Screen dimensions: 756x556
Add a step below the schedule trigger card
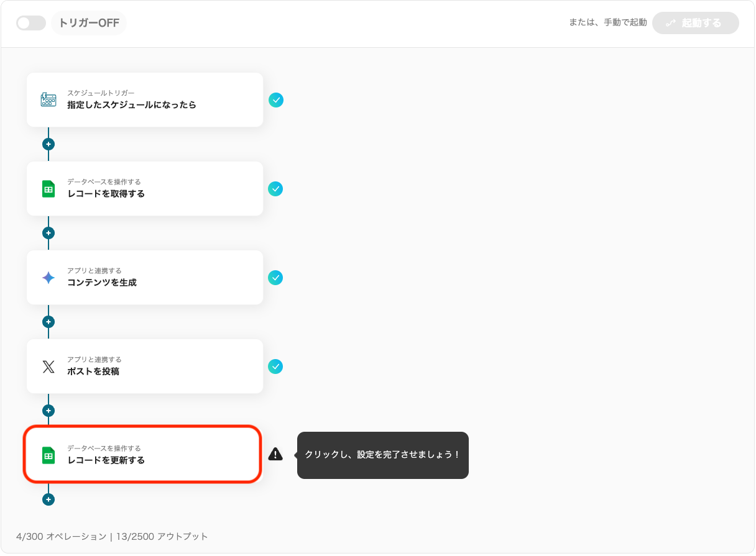coord(48,144)
